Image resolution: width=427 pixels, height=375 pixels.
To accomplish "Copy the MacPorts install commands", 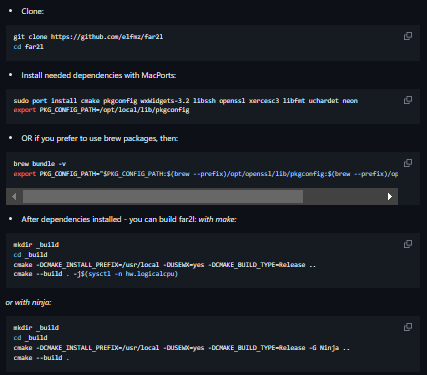I will (408, 100).
